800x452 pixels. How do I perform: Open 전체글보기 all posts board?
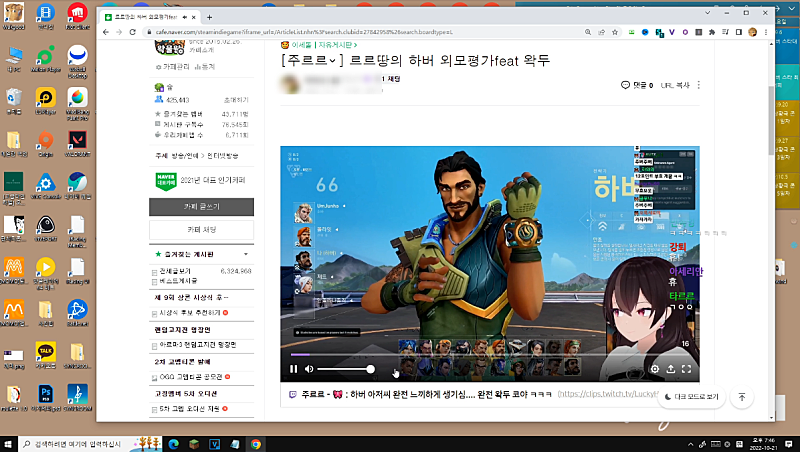coord(175,271)
